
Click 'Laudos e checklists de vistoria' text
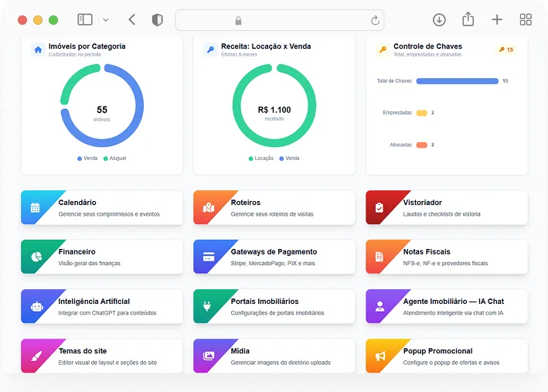pos(442,214)
